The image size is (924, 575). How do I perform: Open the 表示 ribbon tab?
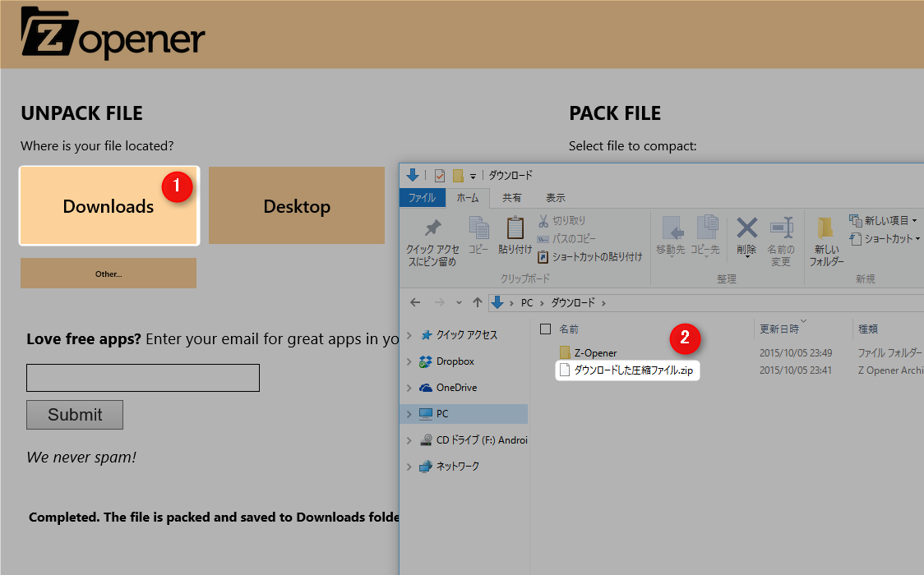pyautogui.click(x=555, y=198)
